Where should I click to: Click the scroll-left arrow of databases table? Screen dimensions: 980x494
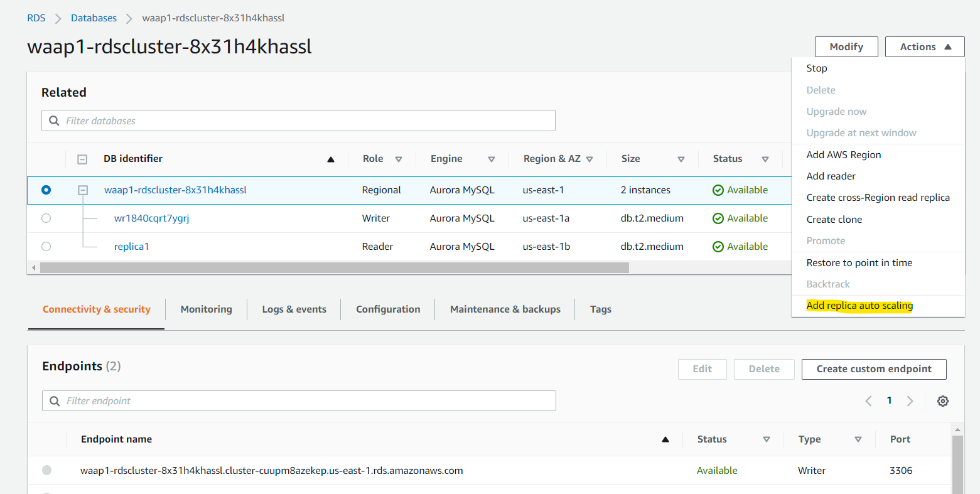pos(33,268)
